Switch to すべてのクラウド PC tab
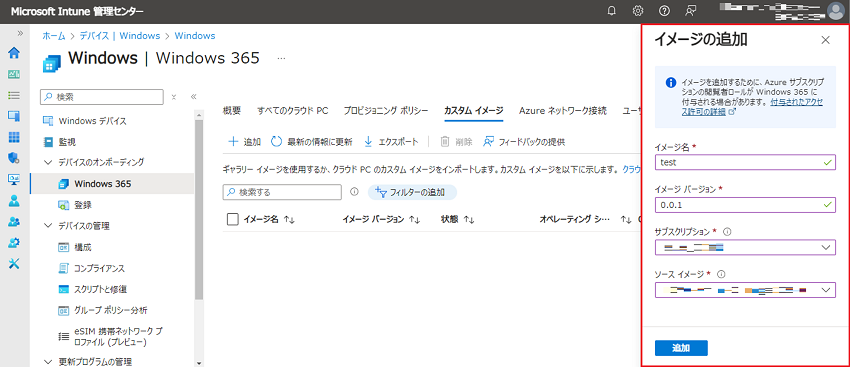The height and width of the screenshot is (367, 850). tap(293, 111)
